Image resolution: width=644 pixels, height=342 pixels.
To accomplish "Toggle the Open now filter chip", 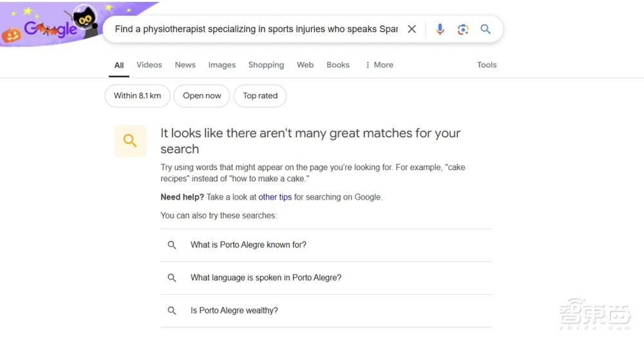I will coord(202,96).
